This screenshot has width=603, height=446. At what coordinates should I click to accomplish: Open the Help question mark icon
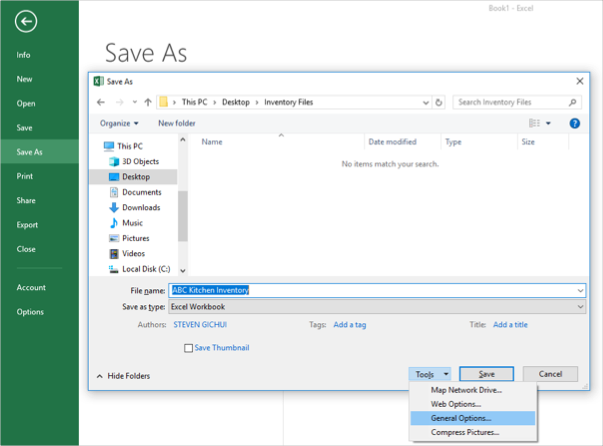point(575,123)
